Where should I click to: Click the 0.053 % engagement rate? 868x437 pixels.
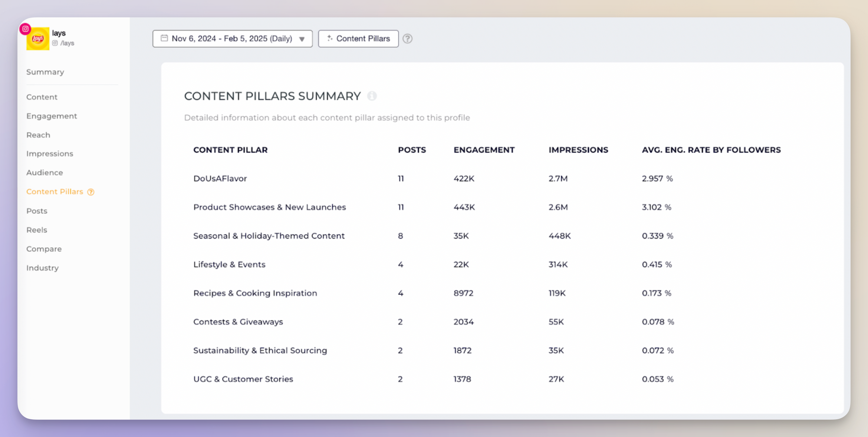coord(658,379)
